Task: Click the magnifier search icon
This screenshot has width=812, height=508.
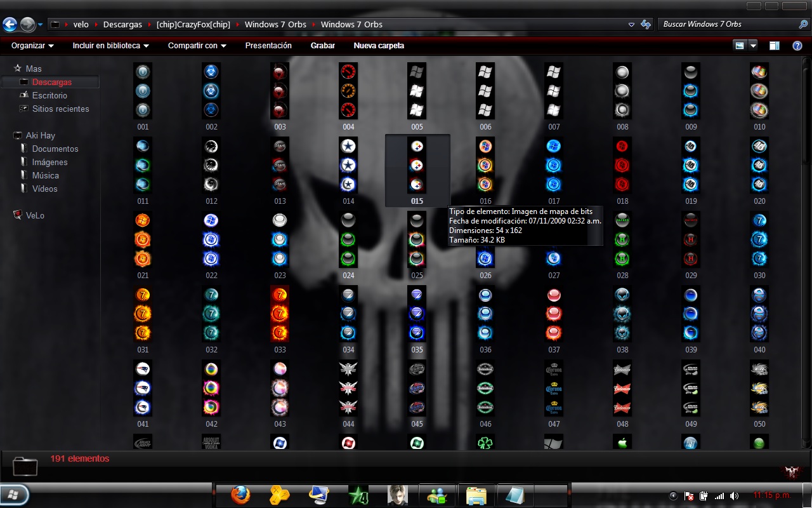Action: (803, 24)
